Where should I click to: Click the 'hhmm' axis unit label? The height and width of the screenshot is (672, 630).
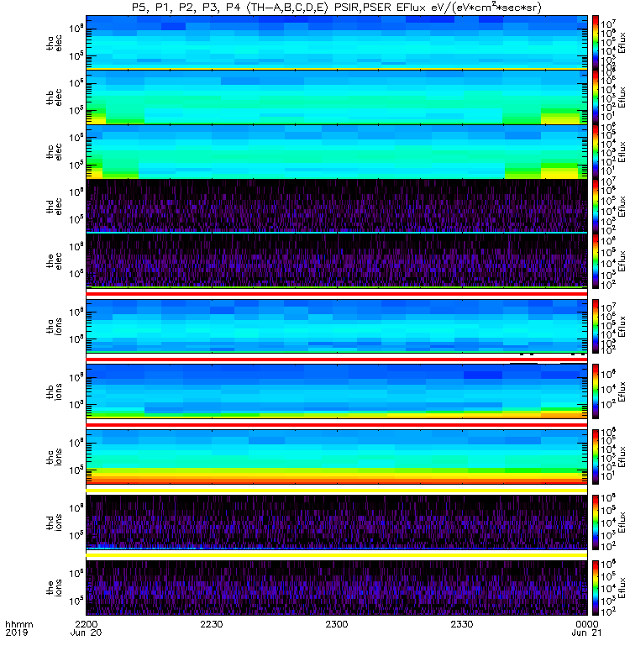18,624
